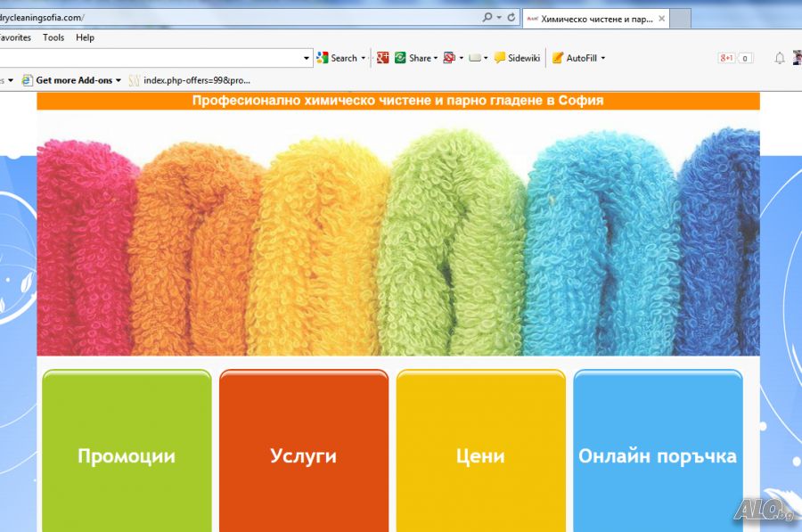This screenshot has height=532, width=802.
Task: Click the Share toolbar button
Action: (413, 58)
